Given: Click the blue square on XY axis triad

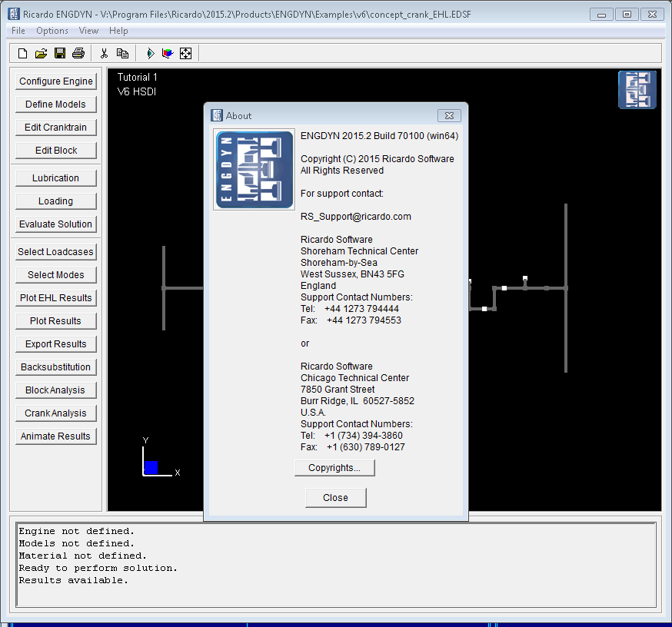Looking at the screenshot, I should [151, 468].
